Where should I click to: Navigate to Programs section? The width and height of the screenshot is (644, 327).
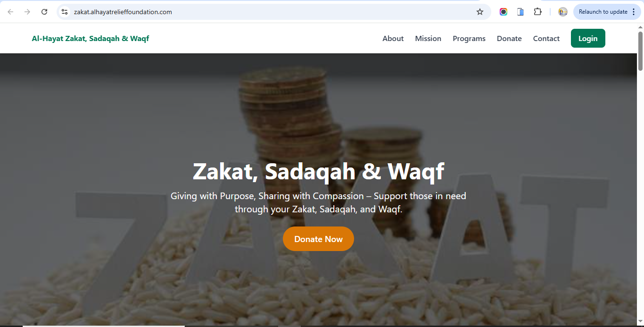point(469,39)
